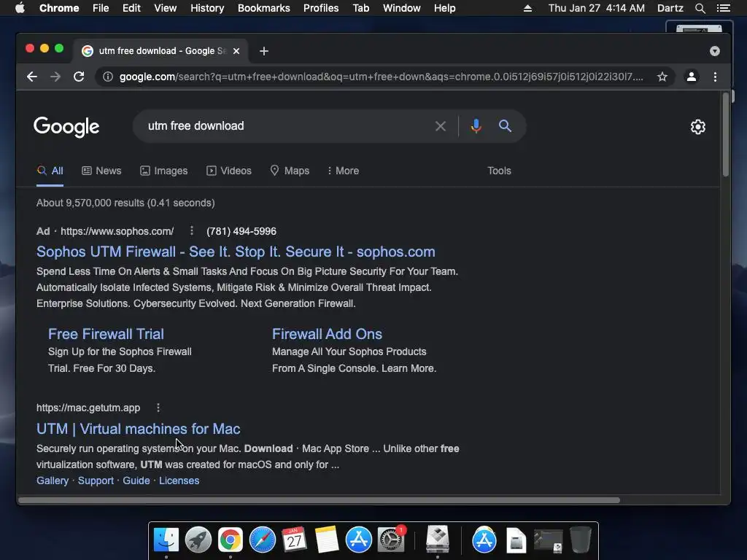Open the Guide sitelink
Screen dimensions: 747x560
click(x=136, y=481)
